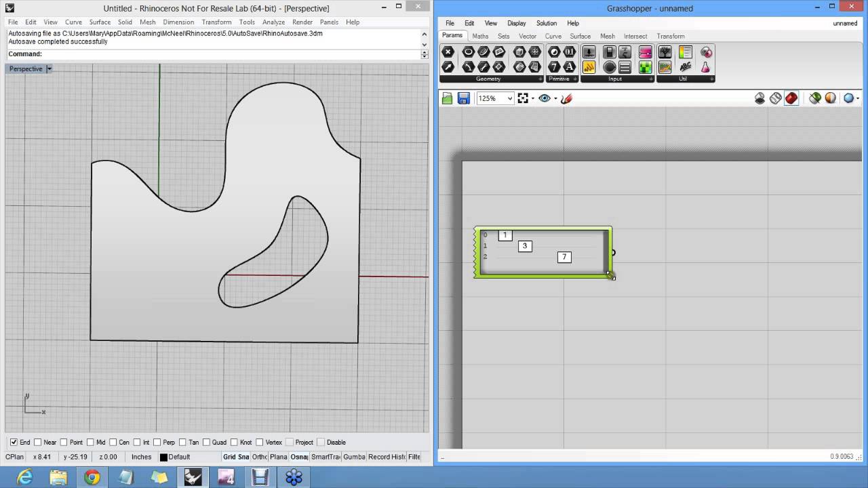
Task: Open the Curve menu in Rhino
Action: point(73,22)
